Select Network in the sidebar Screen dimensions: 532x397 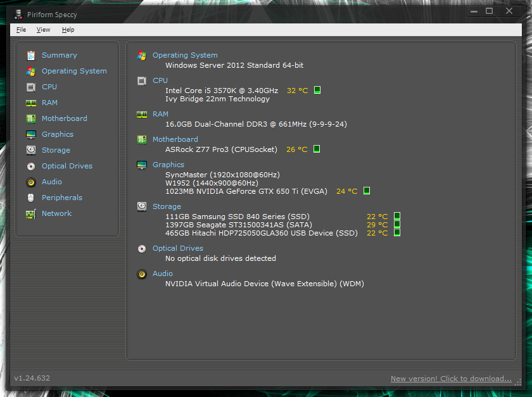(x=56, y=213)
